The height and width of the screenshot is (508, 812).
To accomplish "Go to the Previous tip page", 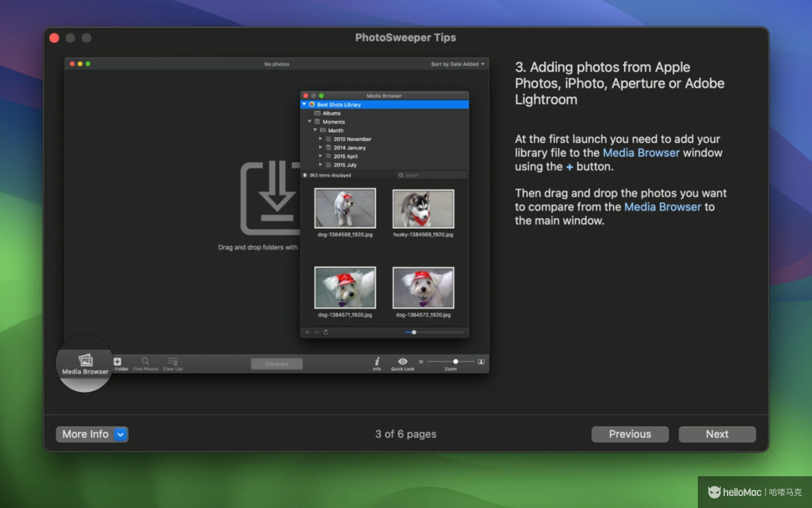I will [x=630, y=434].
